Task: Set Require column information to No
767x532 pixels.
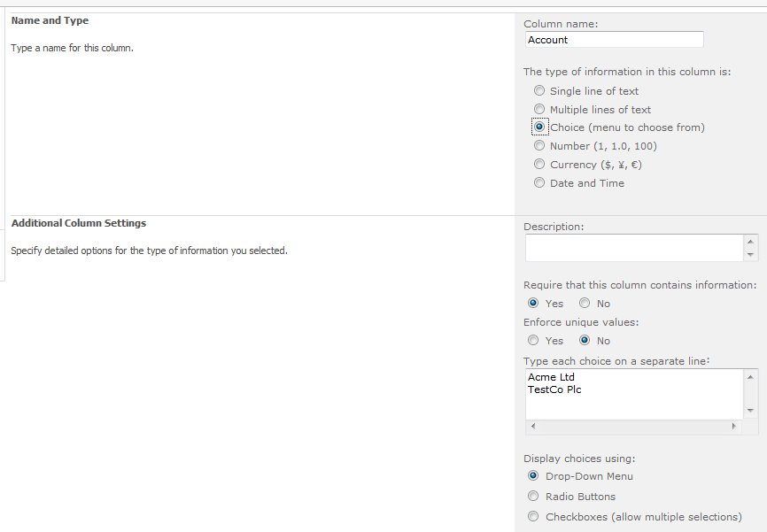Action: click(585, 304)
